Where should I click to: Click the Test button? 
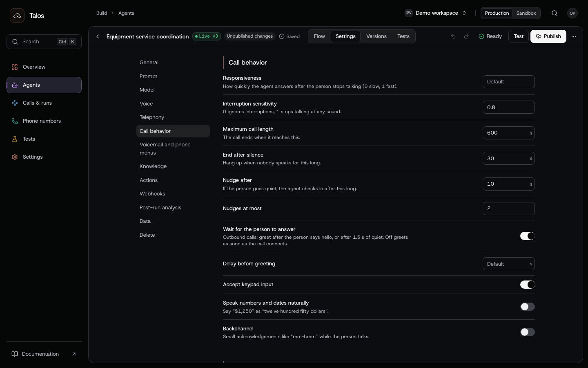point(519,36)
